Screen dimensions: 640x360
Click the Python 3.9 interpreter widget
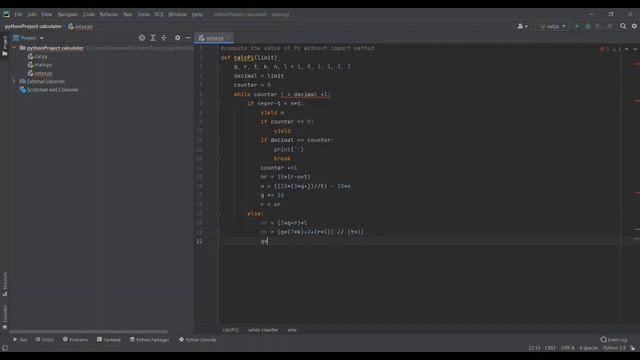[614, 348]
